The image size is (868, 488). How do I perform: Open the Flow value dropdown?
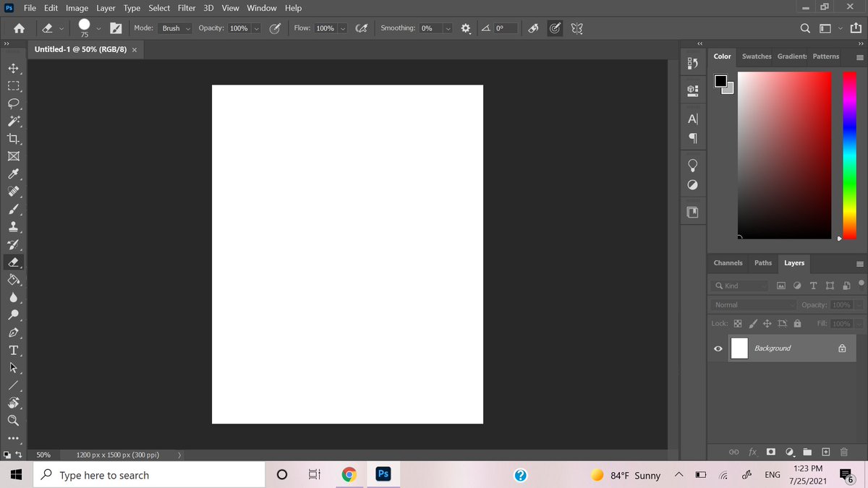pos(342,28)
